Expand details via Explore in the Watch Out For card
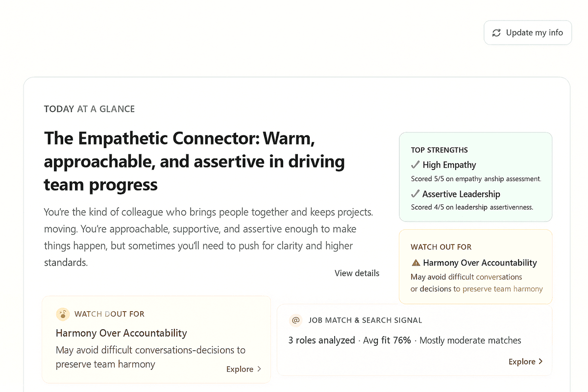The width and height of the screenshot is (588, 392). point(241,369)
